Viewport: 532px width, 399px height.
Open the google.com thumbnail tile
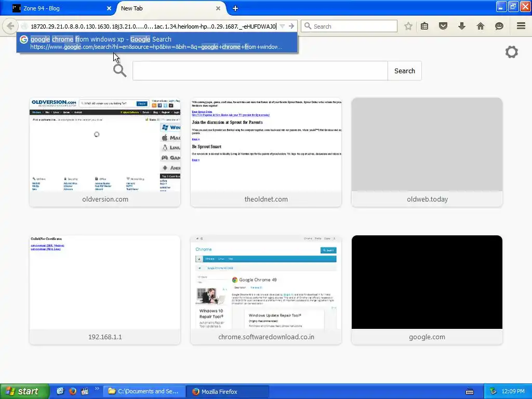click(x=427, y=290)
